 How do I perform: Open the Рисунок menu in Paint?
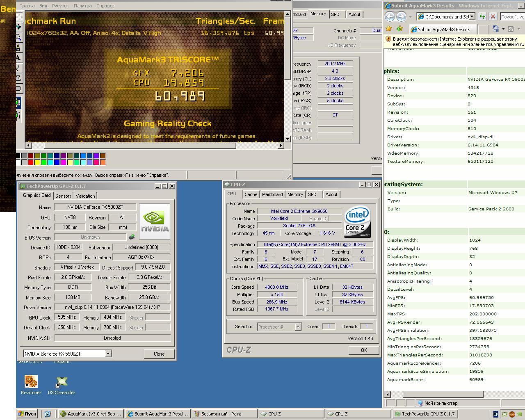pyautogui.click(x=60, y=6)
